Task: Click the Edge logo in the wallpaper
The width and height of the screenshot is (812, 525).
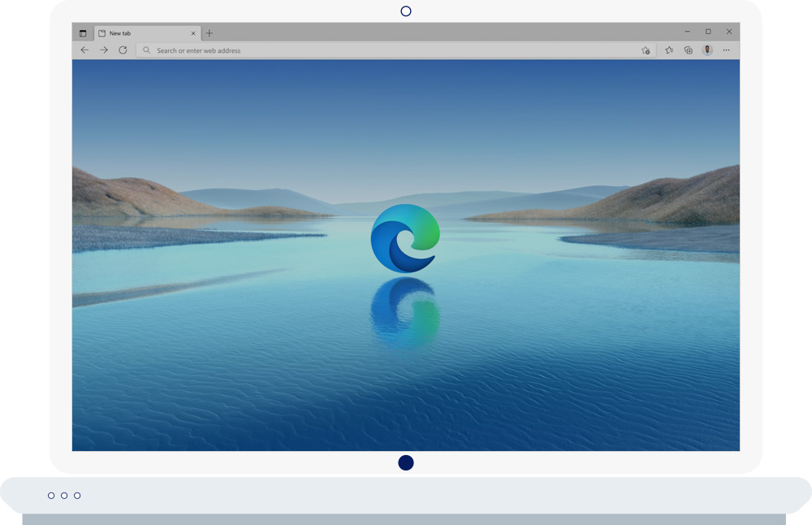Action: click(405, 238)
